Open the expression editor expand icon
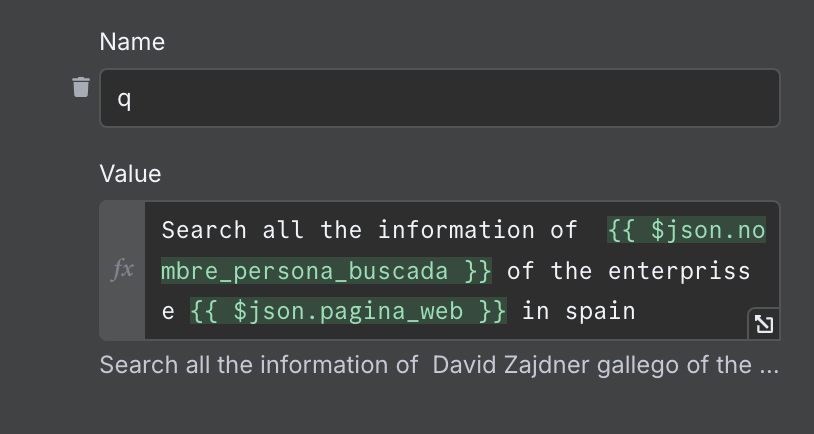 764,324
